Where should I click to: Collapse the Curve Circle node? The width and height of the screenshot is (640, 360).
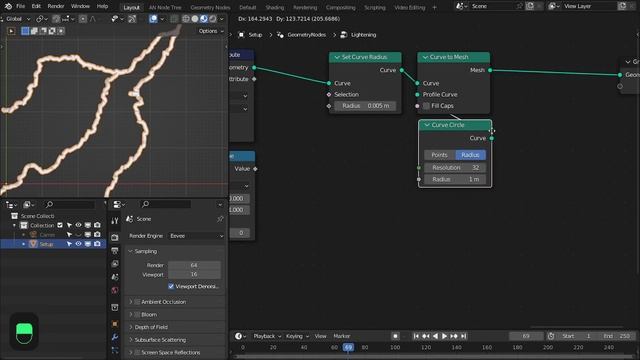[x=427, y=125]
